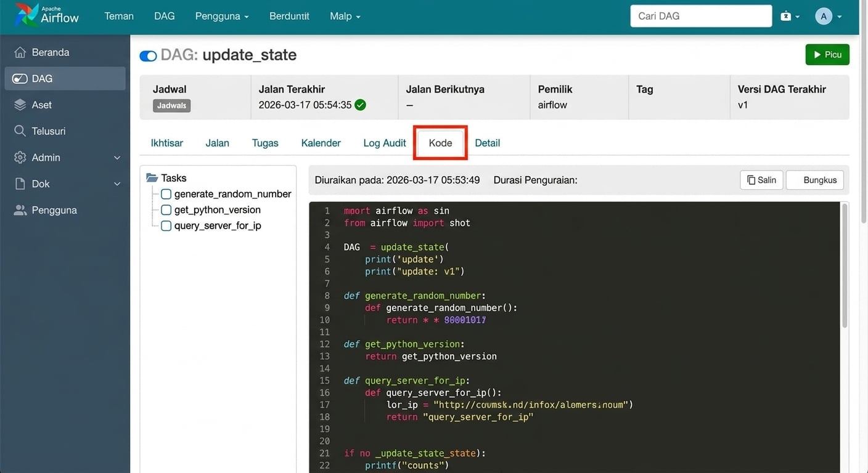The height and width of the screenshot is (473, 868).
Task: Switch to the Ikhtisar tab
Action: point(167,143)
